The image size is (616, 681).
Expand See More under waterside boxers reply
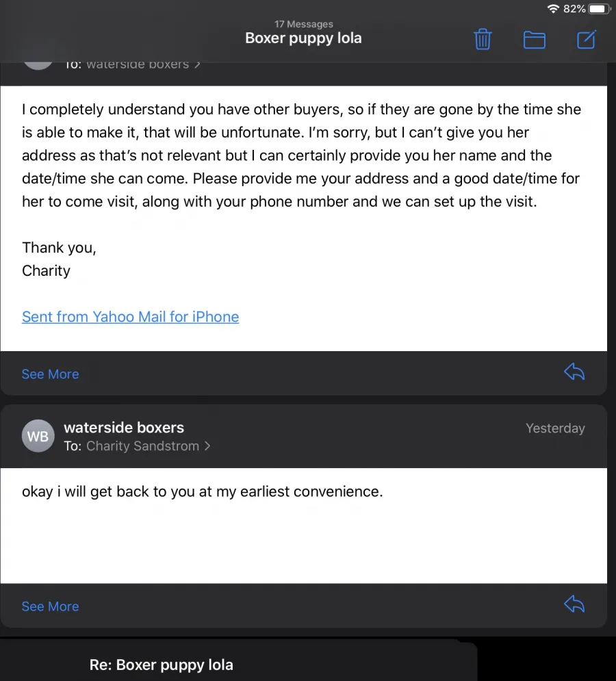51,606
